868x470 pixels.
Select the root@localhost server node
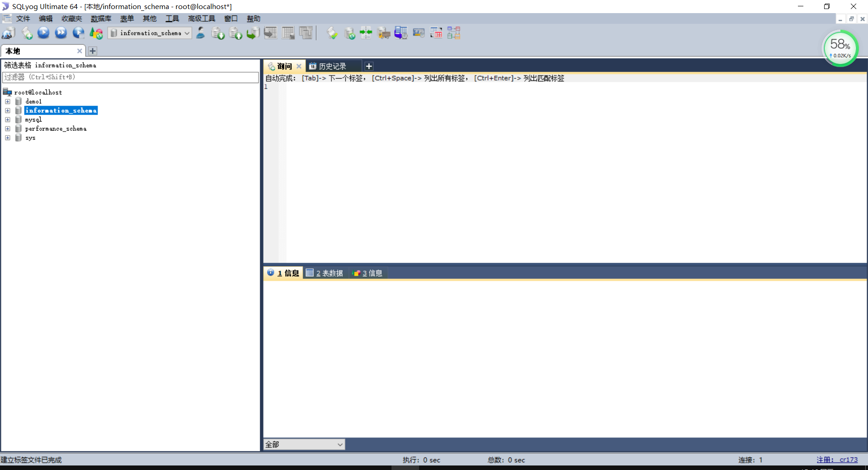pyautogui.click(x=38, y=92)
